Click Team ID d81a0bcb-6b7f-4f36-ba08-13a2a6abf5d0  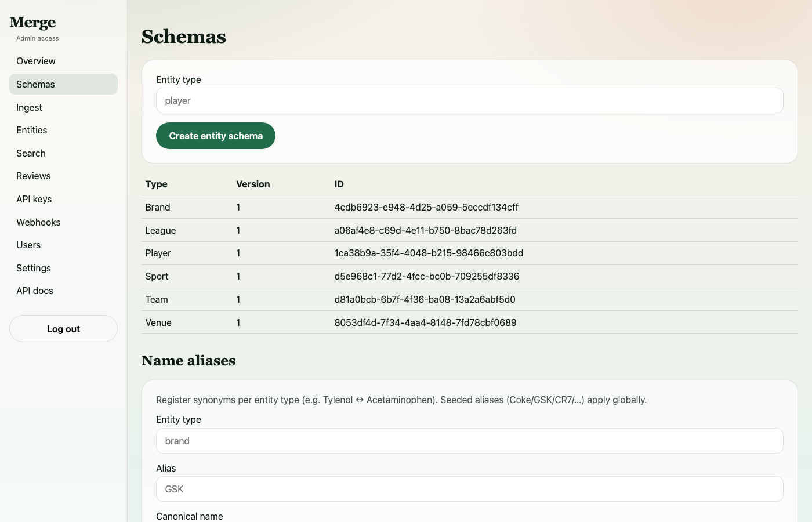click(x=425, y=299)
